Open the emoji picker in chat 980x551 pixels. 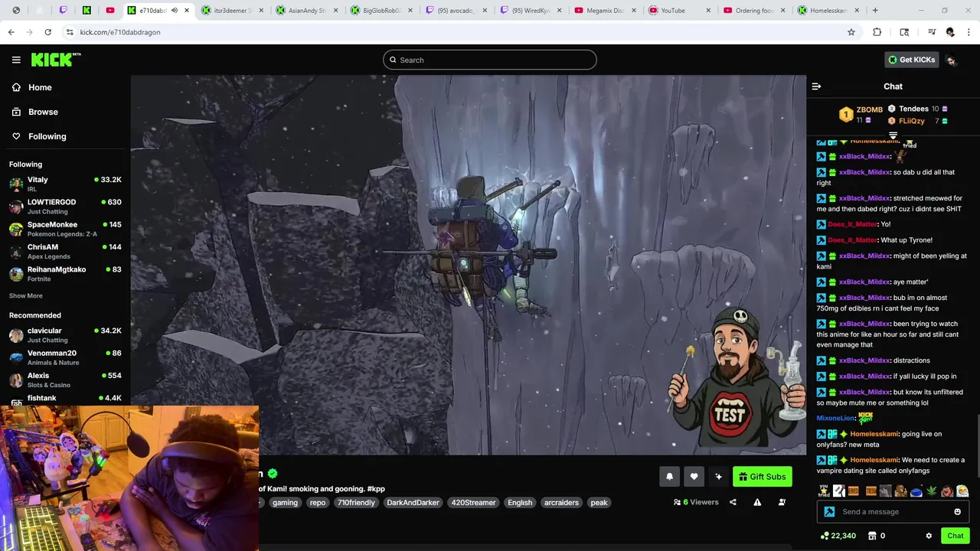click(x=957, y=512)
